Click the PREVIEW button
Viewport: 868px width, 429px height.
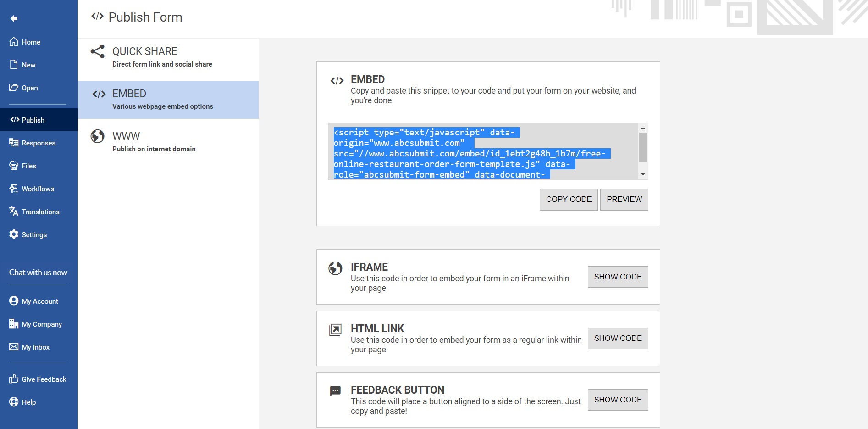click(x=624, y=200)
